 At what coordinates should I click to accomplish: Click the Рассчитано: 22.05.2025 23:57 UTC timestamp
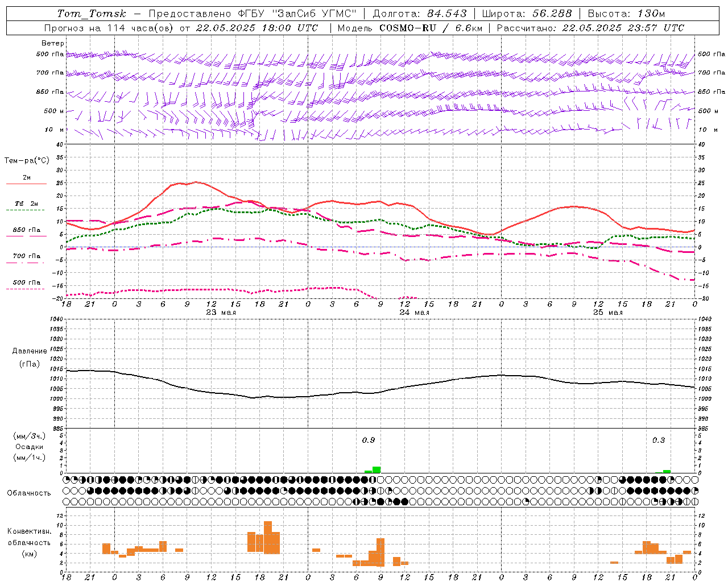click(590, 28)
